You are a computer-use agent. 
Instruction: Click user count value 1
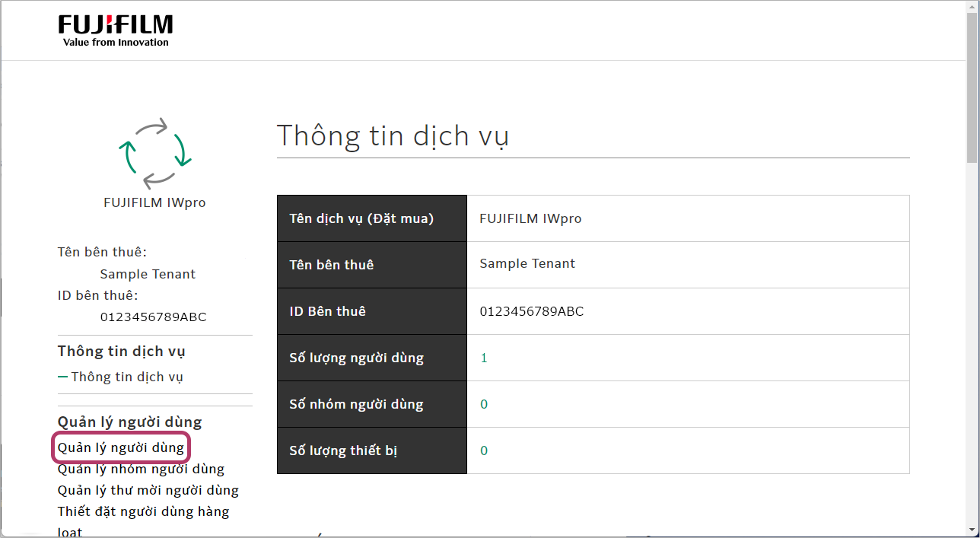coord(484,358)
